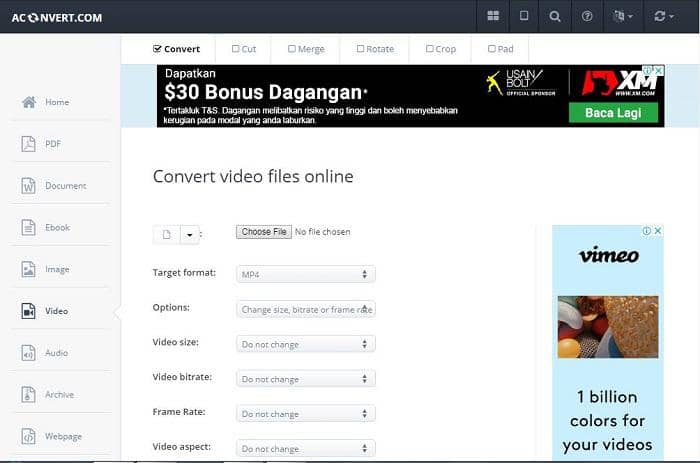
Task: Click the Choose File button
Action: (x=264, y=232)
